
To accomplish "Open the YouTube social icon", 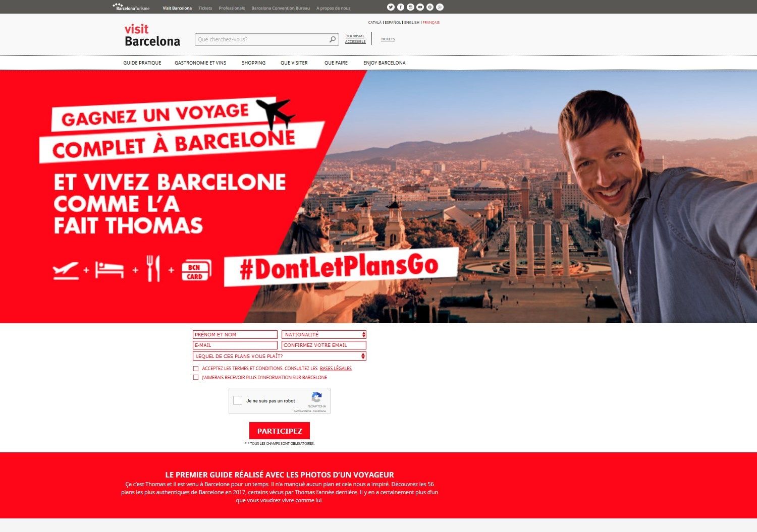I will click(x=420, y=7).
